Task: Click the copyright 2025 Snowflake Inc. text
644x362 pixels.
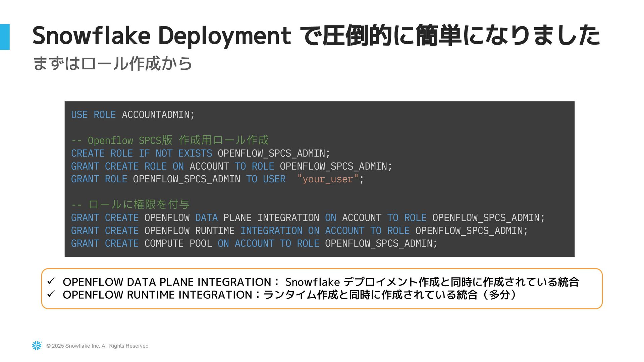Action: (97, 346)
